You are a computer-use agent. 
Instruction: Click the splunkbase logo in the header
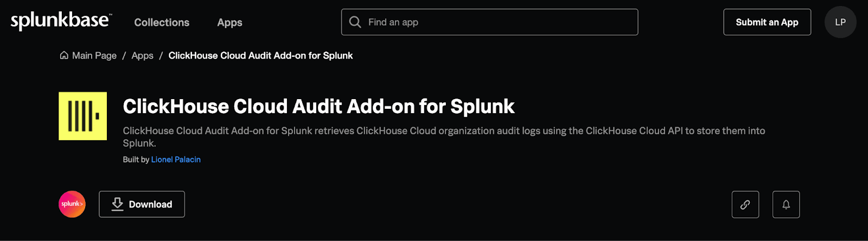click(x=61, y=21)
